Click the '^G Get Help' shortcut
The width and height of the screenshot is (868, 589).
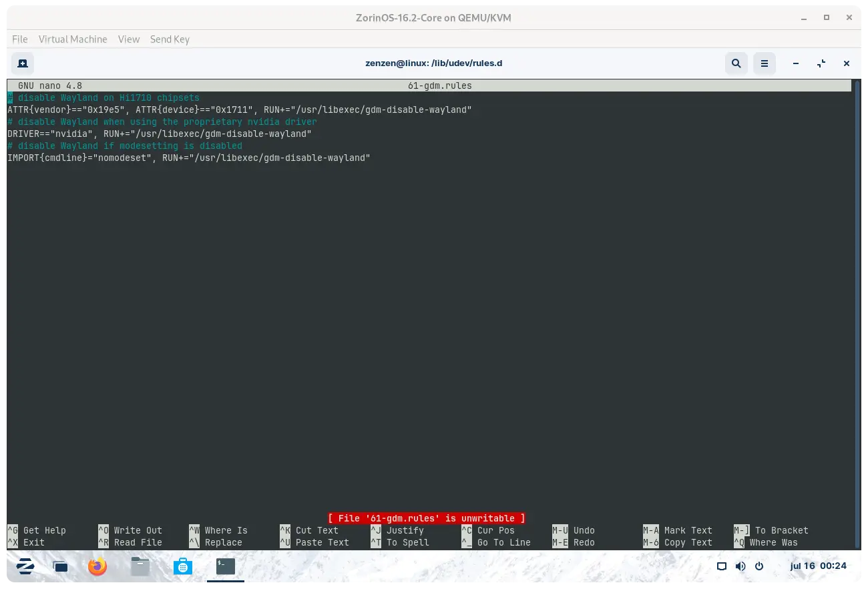coord(37,530)
